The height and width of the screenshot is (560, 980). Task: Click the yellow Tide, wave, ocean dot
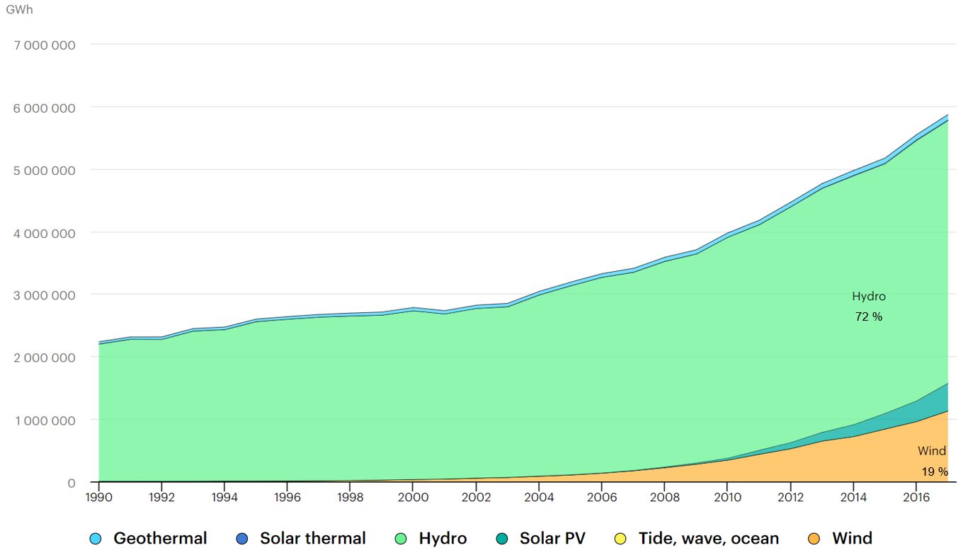click(621, 539)
